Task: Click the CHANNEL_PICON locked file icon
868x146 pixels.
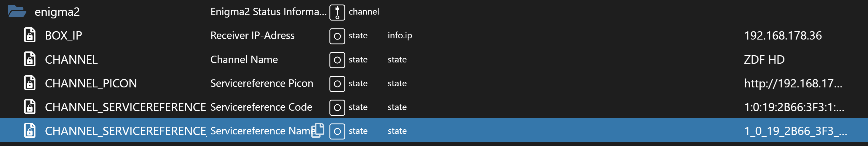Action: [x=30, y=83]
